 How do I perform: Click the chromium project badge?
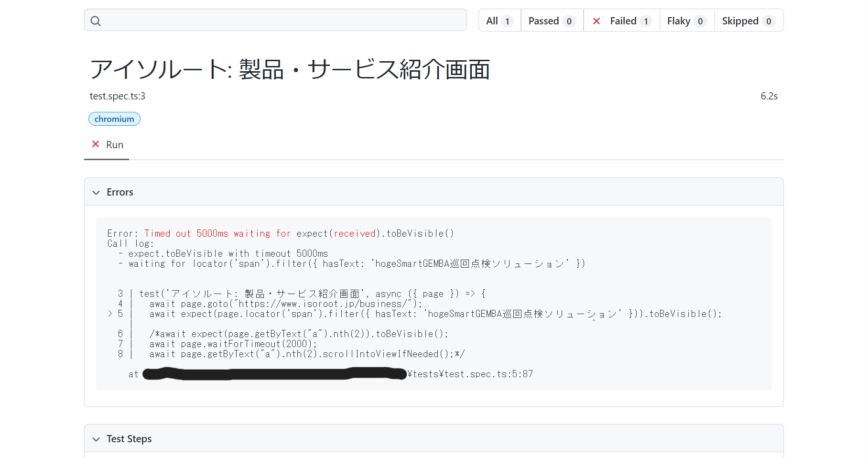[x=114, y=119]
